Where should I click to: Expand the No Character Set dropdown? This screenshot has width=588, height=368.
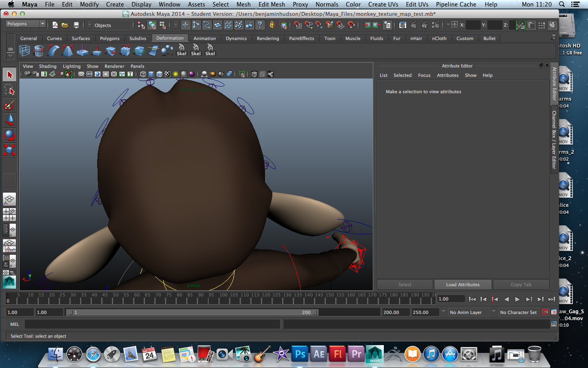494,312
